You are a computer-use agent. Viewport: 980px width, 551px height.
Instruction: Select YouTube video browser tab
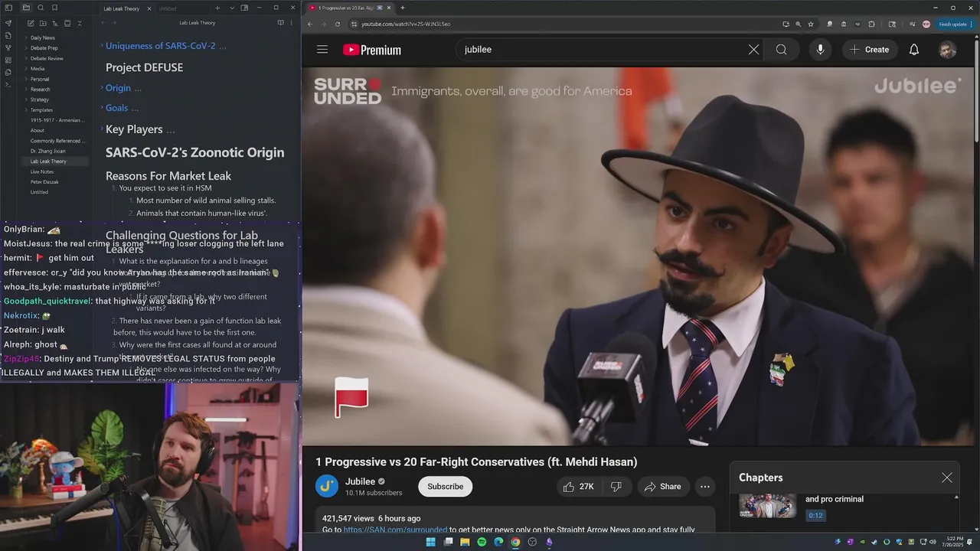(349, 8)
